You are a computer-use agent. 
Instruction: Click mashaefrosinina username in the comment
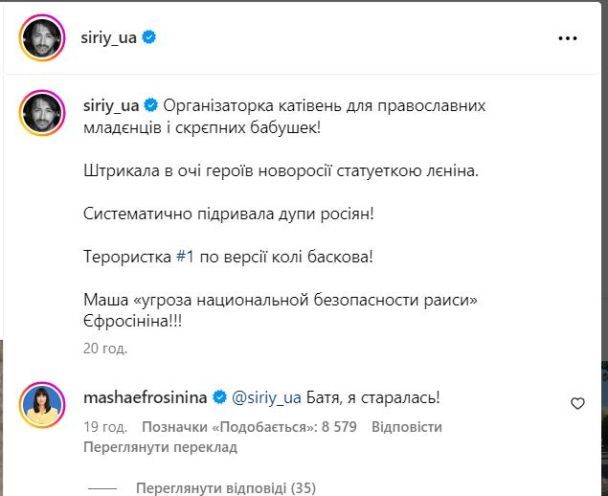[142, 397]
